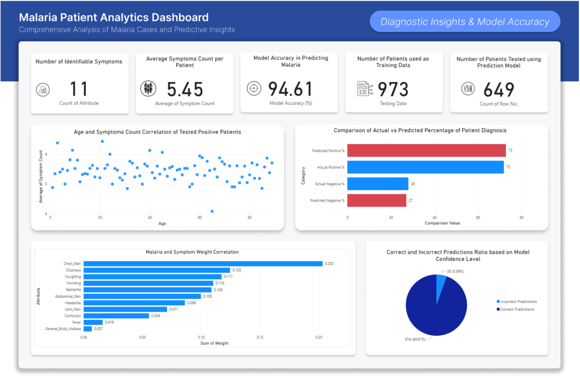The width and height of the screenshot is (580, 392).
Task: Click the Actual Positive % blue bar
Action: (425, 167)
